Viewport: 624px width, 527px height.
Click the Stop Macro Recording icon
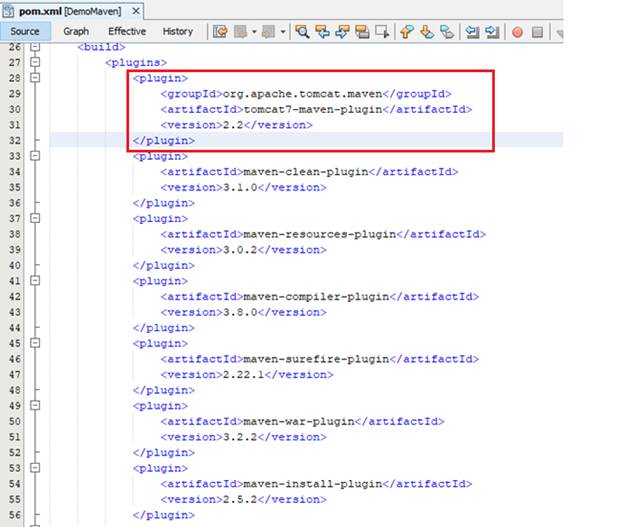[537, 32]
